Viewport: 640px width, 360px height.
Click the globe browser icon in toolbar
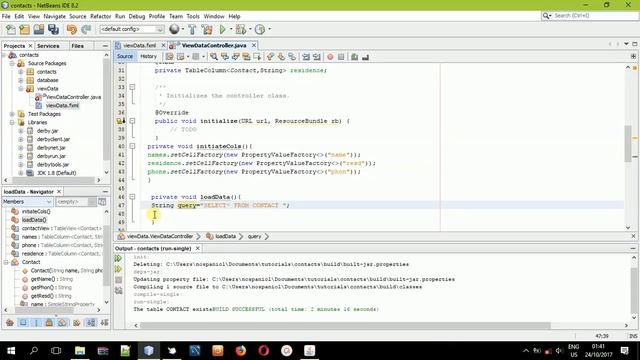tap(174, 29)
